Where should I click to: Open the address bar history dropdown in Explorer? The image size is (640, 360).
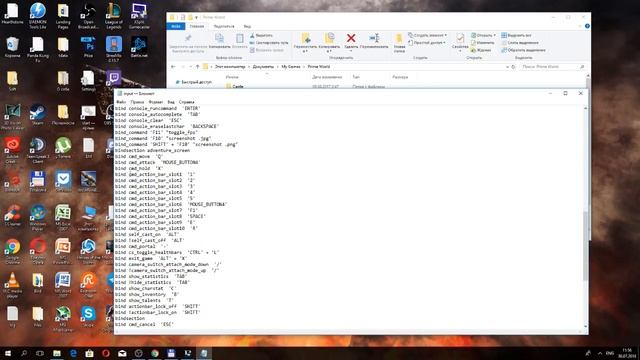point(507,67)
